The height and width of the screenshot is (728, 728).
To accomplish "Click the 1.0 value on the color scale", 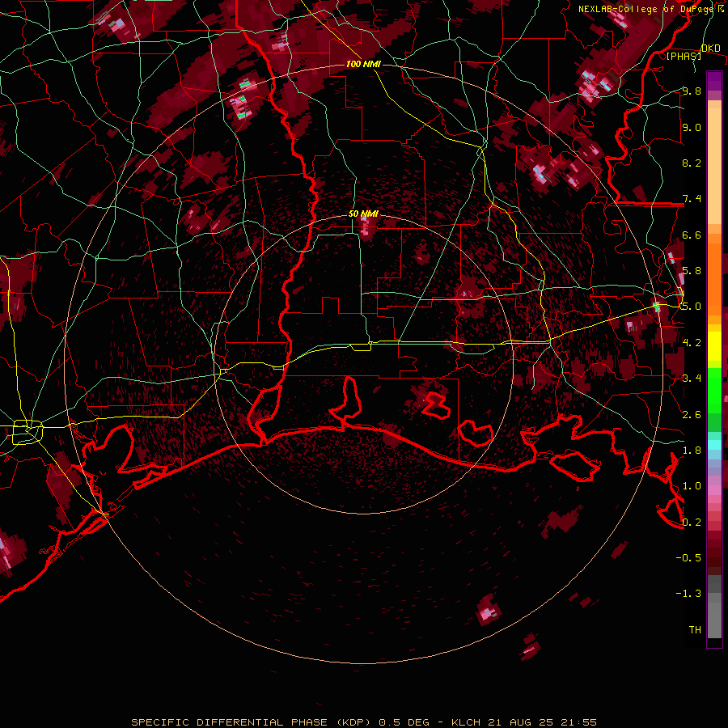I will point(692,486).
